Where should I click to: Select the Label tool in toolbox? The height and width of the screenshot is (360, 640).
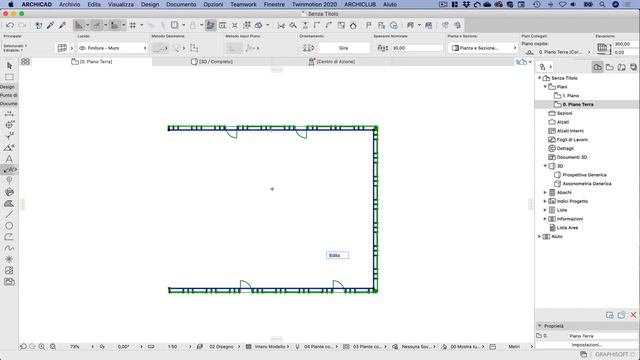point(9,170)
